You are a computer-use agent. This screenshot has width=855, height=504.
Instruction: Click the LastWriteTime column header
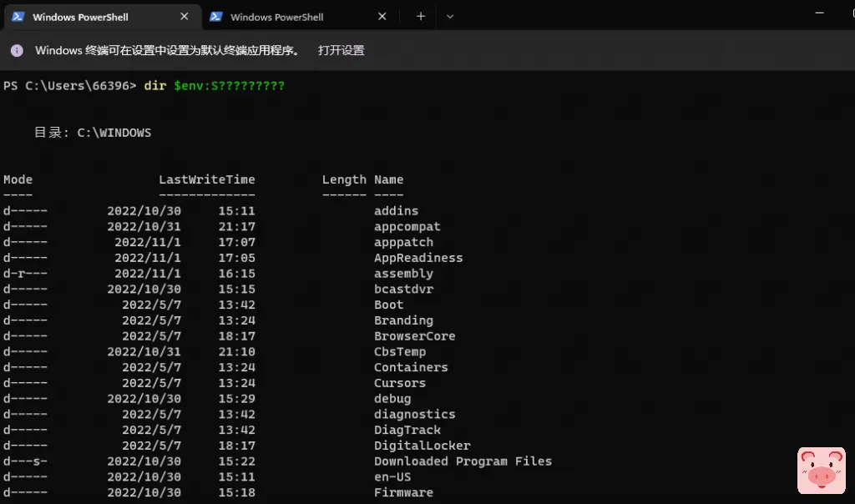coord(206,179)
